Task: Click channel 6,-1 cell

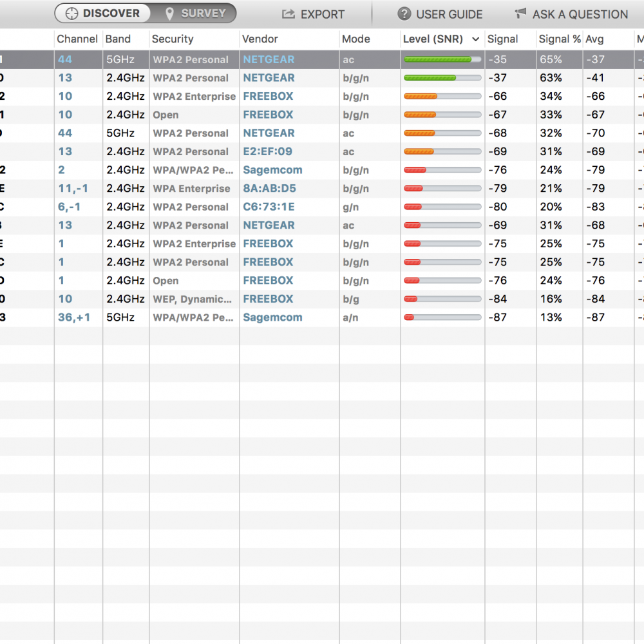Action: (69, 207)
